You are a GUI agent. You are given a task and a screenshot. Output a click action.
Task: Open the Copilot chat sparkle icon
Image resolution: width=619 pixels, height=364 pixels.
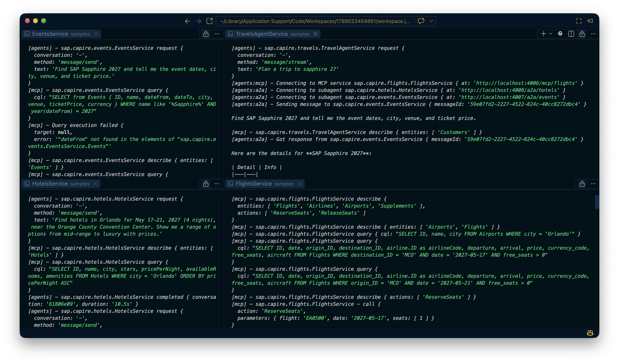tap(421, 21)
